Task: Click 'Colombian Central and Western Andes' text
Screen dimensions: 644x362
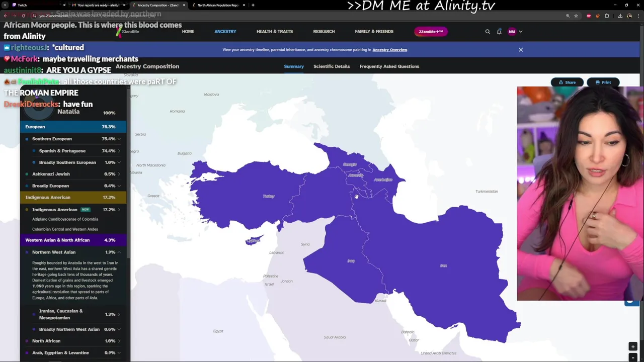Action: click(x=65, y=229)
